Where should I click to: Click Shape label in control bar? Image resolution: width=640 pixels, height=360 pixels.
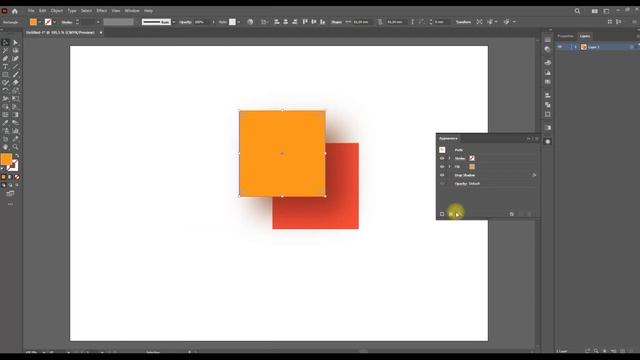click(337, 22)
